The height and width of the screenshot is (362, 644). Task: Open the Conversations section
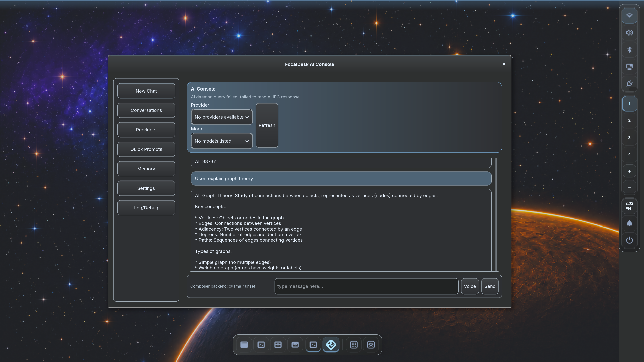[146, 110]
